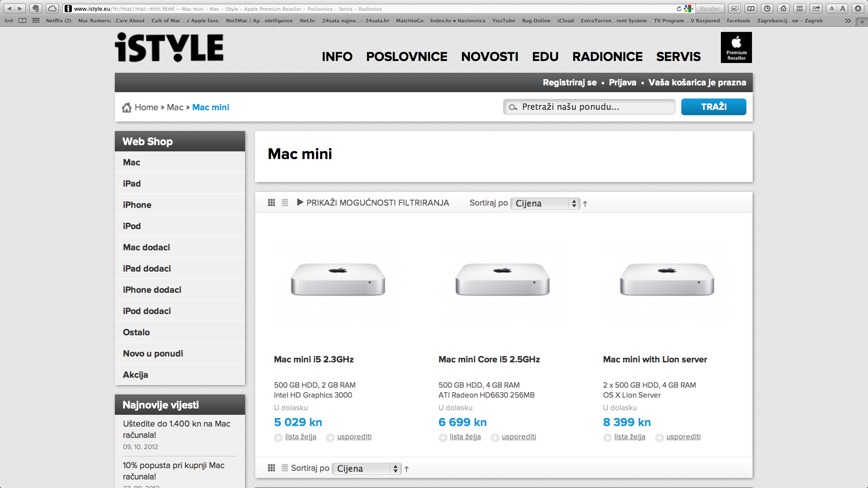Open YouTube bookmark in bookmarks bar

[504, 21]
